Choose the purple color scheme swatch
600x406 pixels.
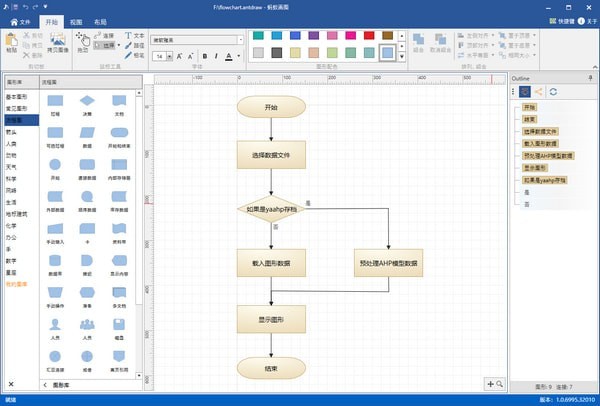(314, 36)
